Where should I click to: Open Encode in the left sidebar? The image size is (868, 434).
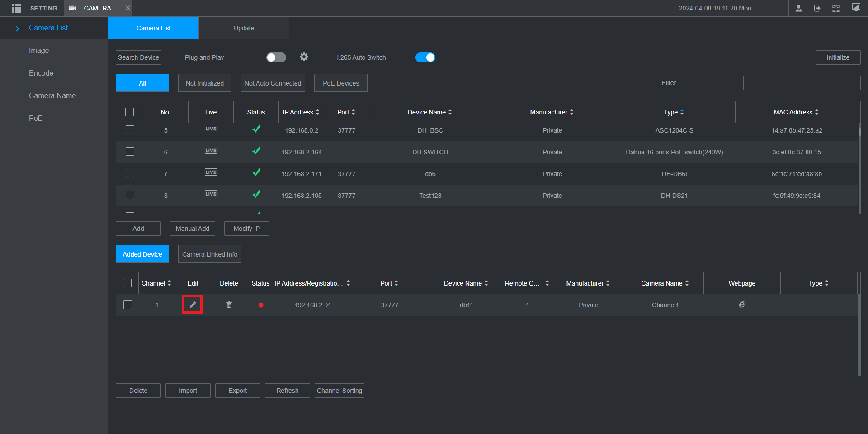coord(41,73)
